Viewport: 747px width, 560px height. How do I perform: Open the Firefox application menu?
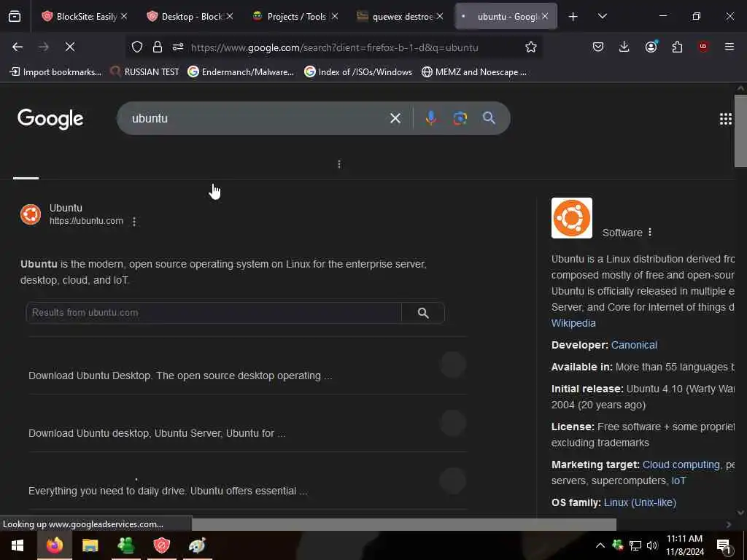(x=729, y=47)
